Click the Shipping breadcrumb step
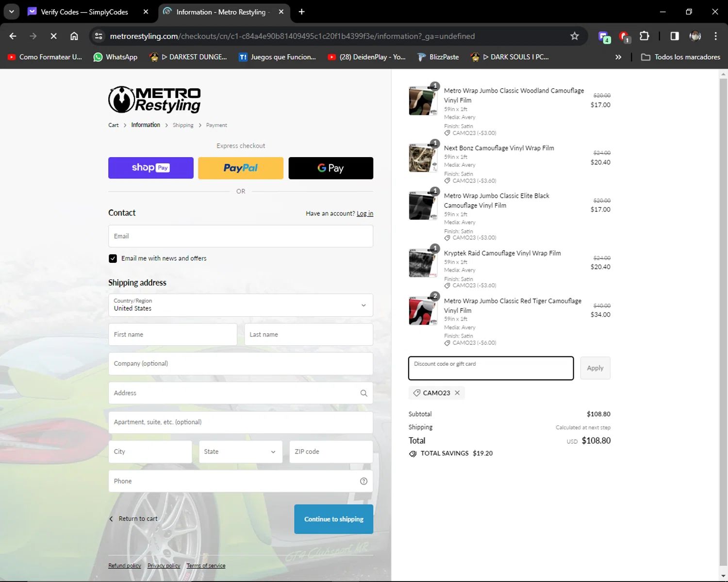 point(183,125)
